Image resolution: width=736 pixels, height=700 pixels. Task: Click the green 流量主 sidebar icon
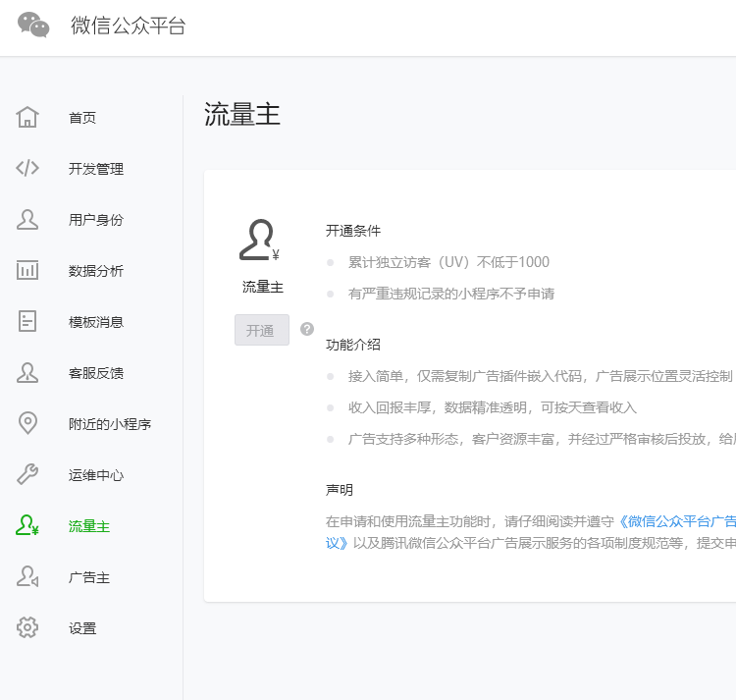pyautogui.click(x=27, y=525)
